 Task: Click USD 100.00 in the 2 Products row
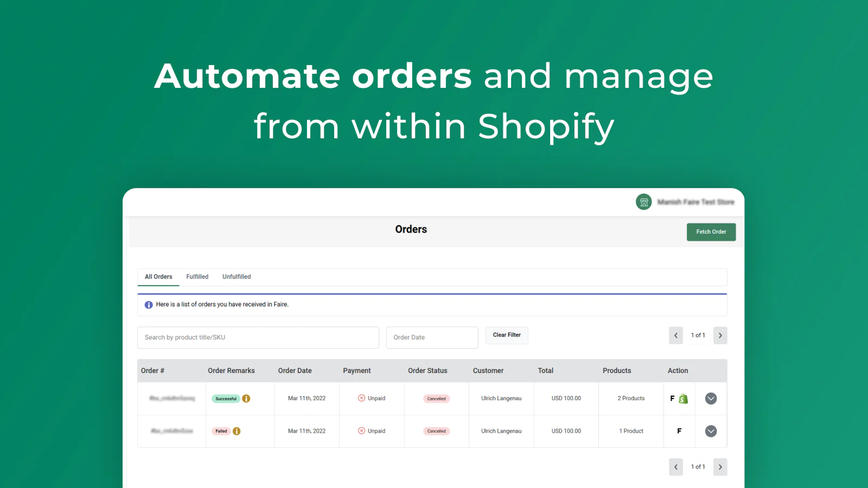(x=566, y=399)
